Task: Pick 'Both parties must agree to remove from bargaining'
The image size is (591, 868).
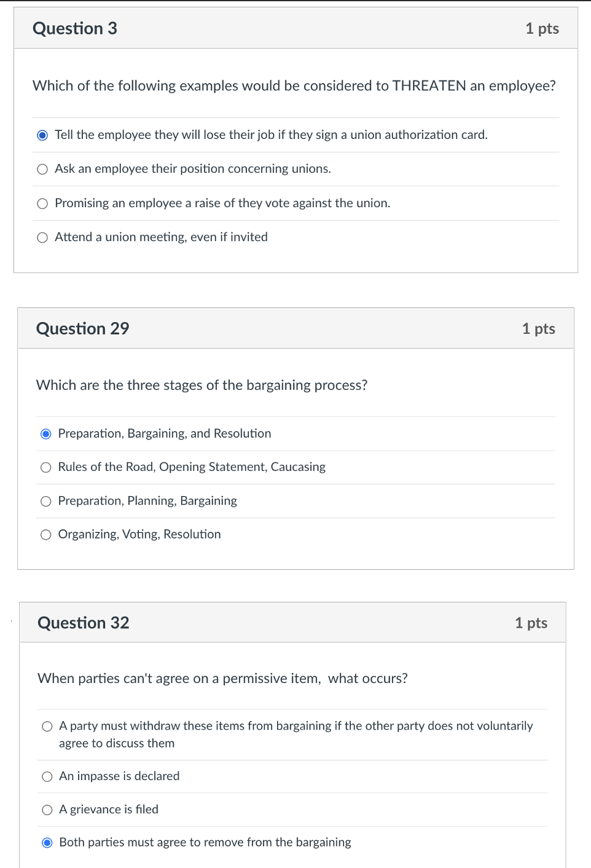Action: coord(47,842)
